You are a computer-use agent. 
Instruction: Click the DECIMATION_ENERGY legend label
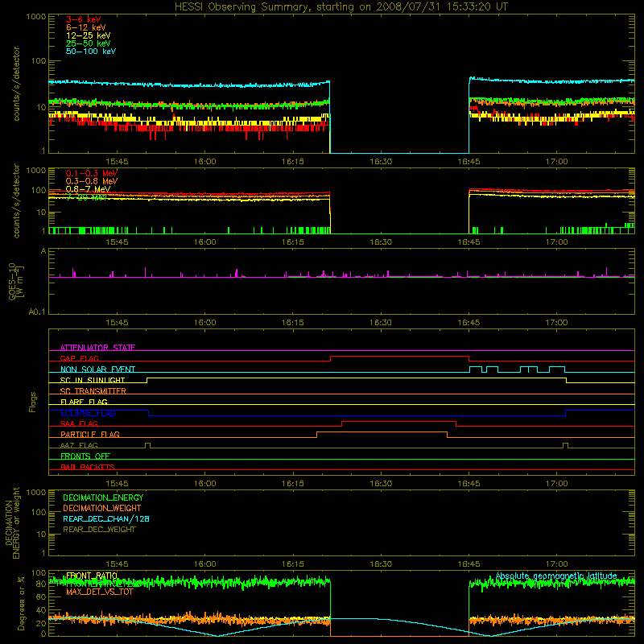point(103,497)
